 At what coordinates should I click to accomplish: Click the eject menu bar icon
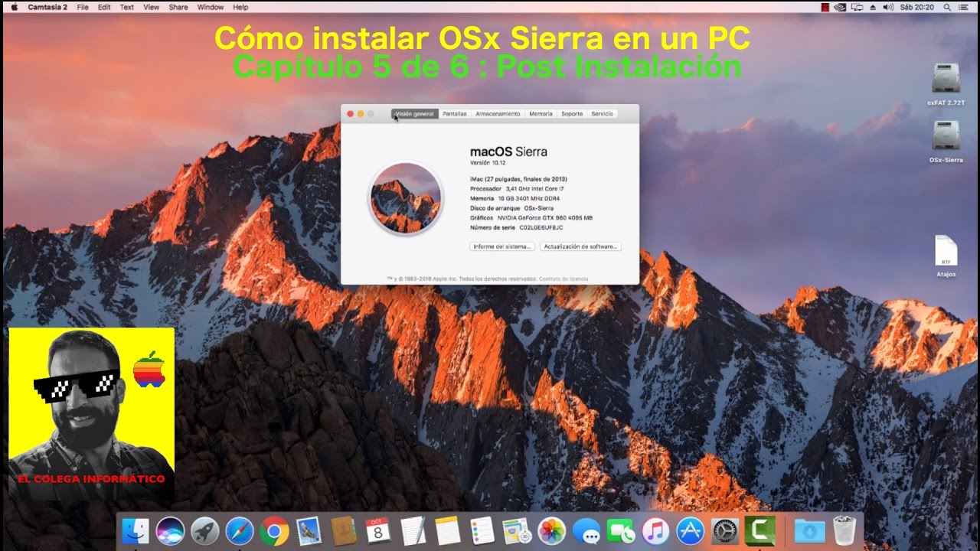tap(873, 7)
